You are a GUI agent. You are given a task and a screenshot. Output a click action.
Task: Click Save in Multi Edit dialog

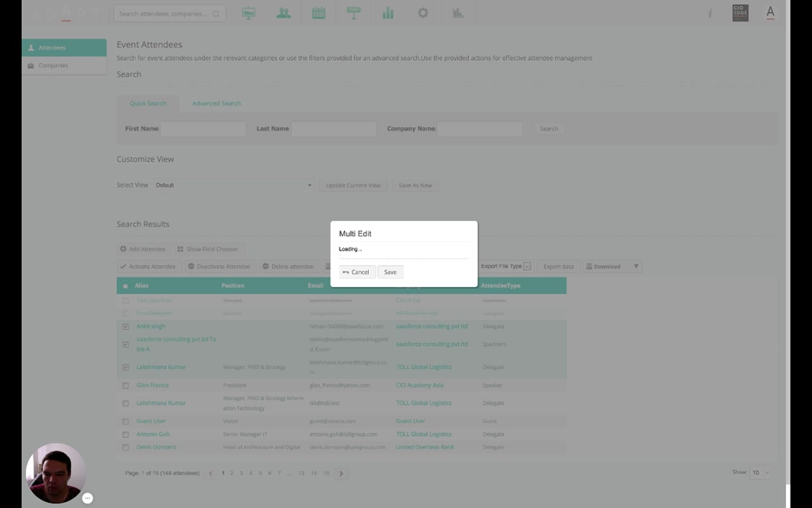click(390, 272)
